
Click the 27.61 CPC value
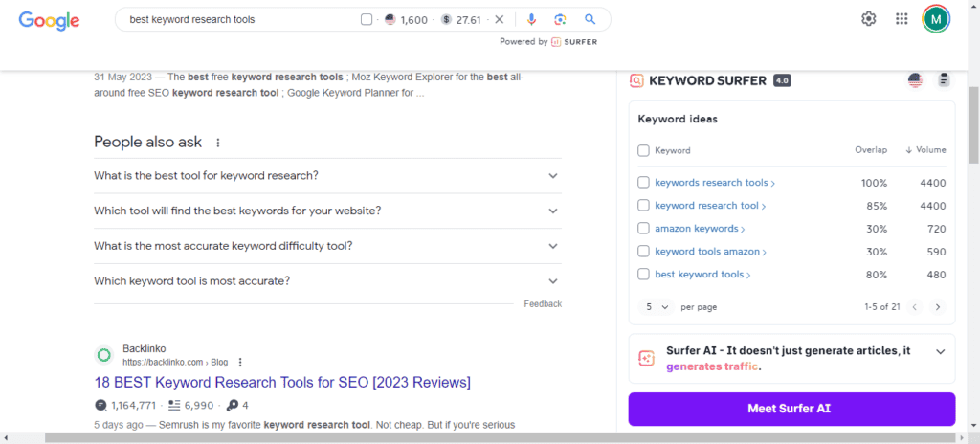[x=469, y=20]
